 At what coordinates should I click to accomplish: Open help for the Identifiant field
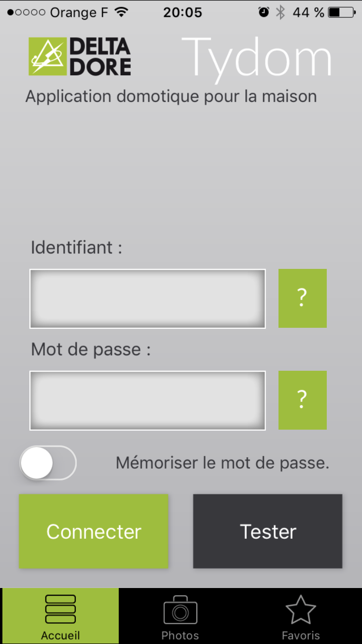point(302,298)
